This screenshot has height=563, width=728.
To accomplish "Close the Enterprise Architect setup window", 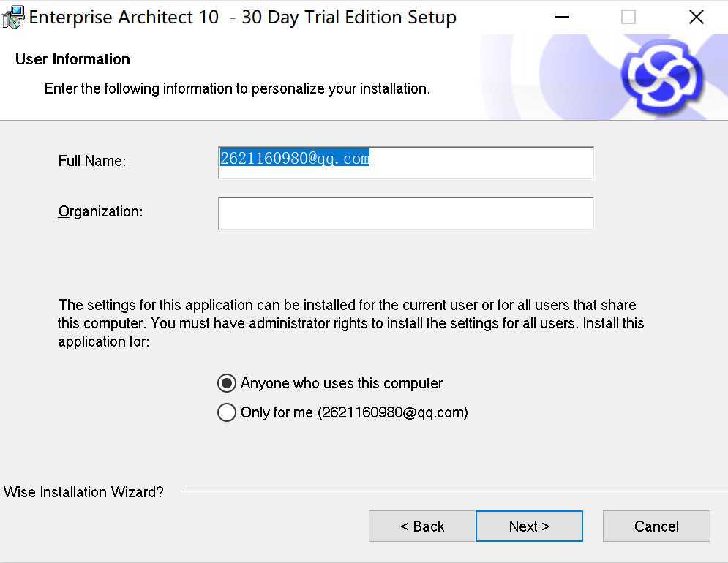I will coord(696,17).
